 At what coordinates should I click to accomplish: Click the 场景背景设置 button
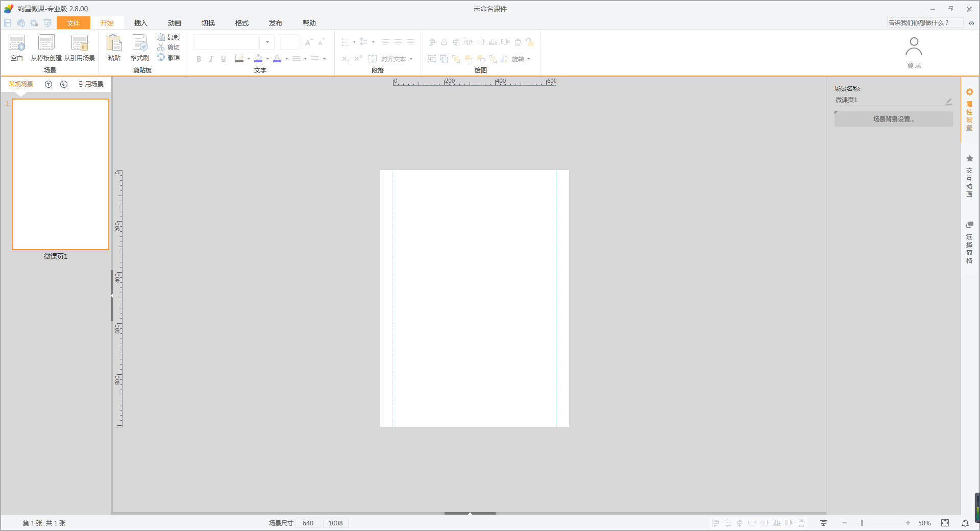(894, 119)
